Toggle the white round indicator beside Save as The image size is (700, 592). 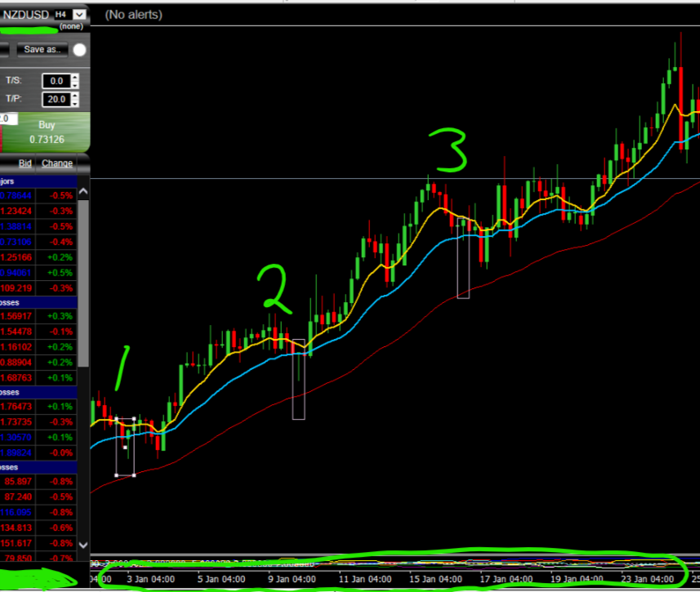coord(79,50)
